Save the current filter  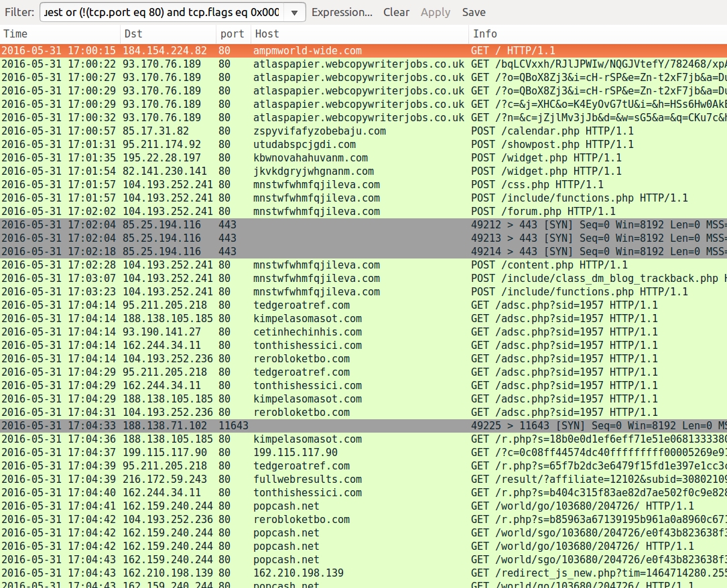(474, 12)
